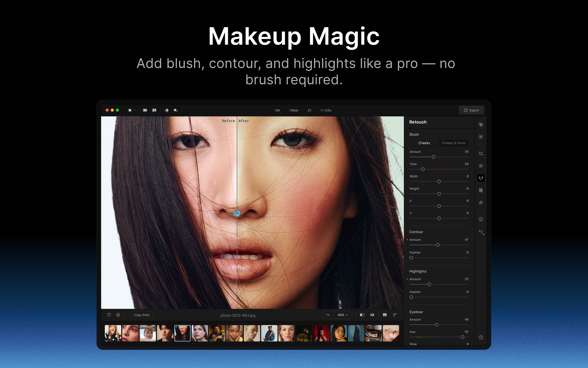
Task: Select the Cheeks blush tab
Action: 424,143
